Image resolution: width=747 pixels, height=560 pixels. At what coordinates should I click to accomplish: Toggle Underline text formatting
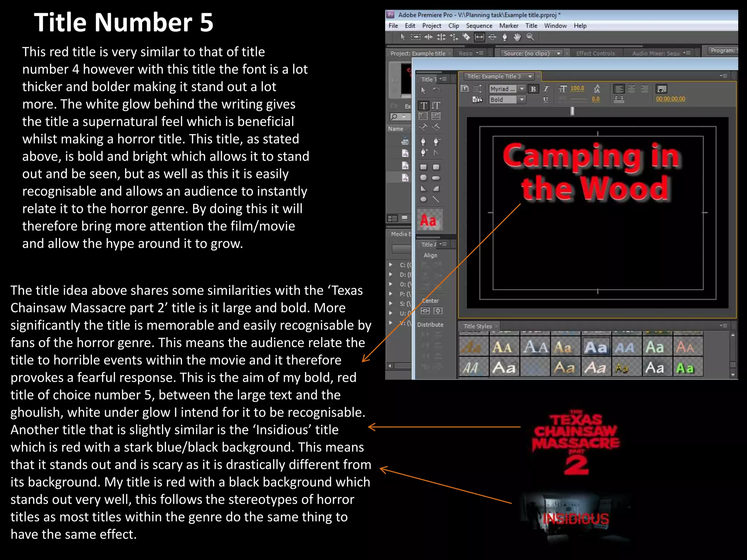coord(546,100)
